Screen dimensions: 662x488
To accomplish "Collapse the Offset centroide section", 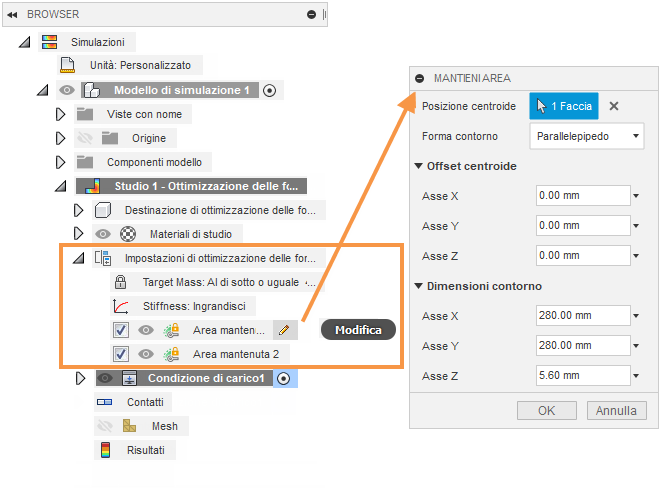I will click(419, 166).
